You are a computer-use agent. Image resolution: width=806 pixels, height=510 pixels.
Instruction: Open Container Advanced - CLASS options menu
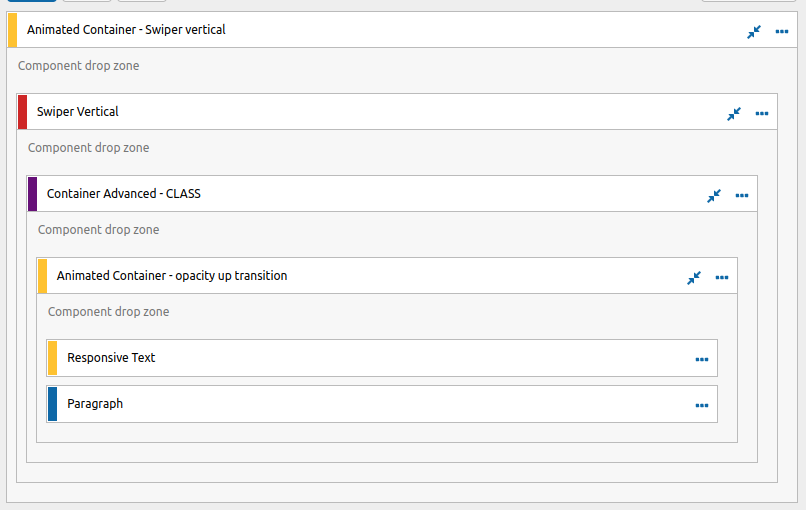tap(742, 195)
